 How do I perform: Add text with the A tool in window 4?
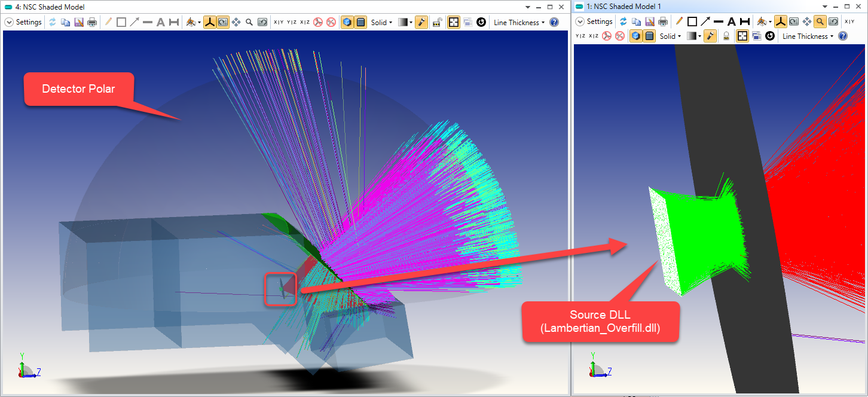click(x=160, y=22)
